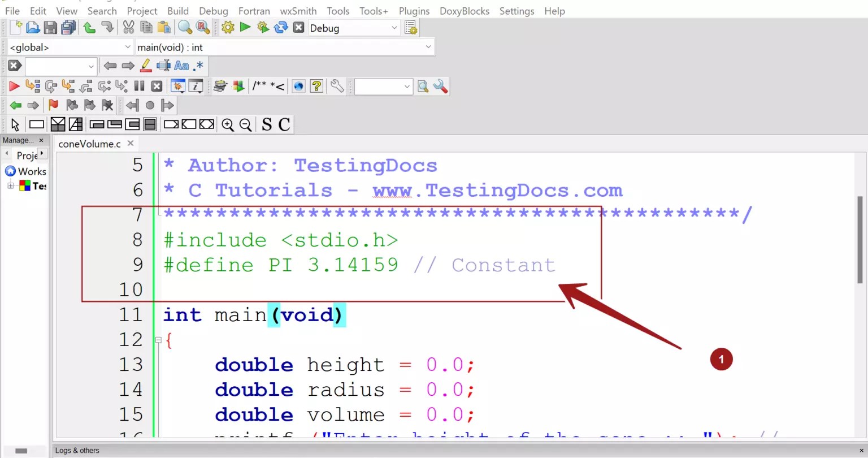Image resolution: width=868 pixels, height=458 pixels.
Task: Click the Step into debugger icon
Action: pos(68,86)
